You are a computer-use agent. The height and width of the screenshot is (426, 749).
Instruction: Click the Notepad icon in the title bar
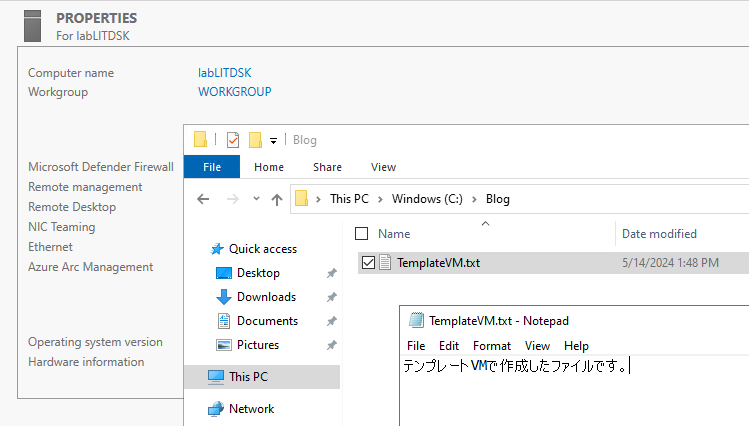pyautogui.click(x=416, y=320)
